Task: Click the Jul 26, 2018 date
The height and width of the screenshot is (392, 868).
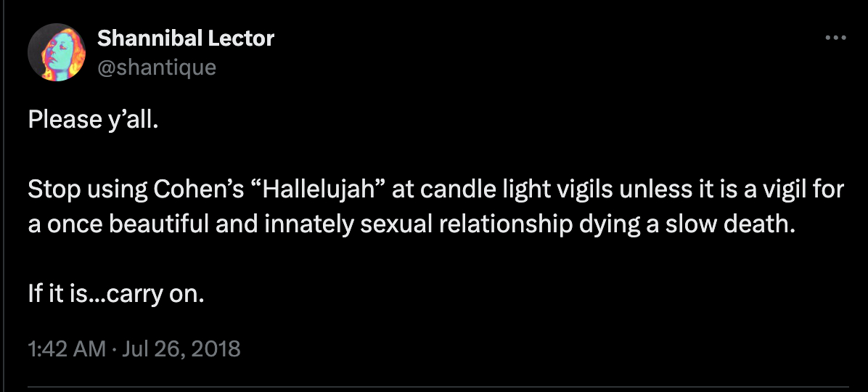Action: click(x=181, y=348)
